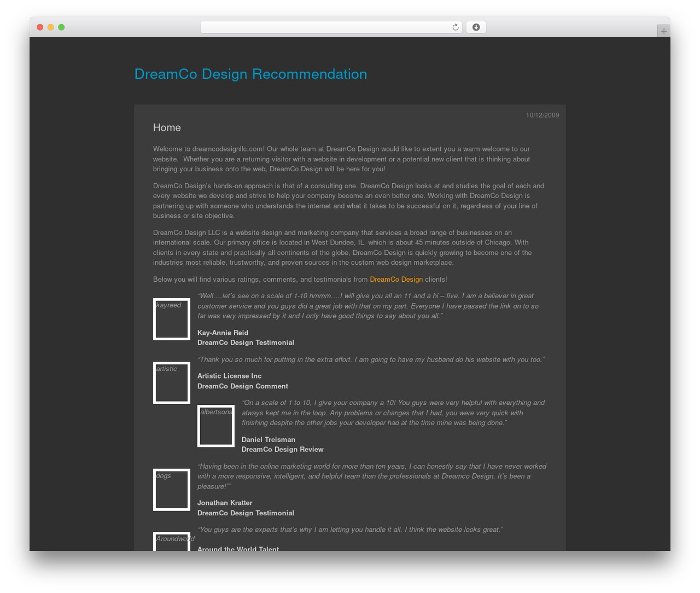The width and height of the screenshot is (700, 593).
Task: Open the Home post heading
Action: pyautogui.click(x=167, y=127)
